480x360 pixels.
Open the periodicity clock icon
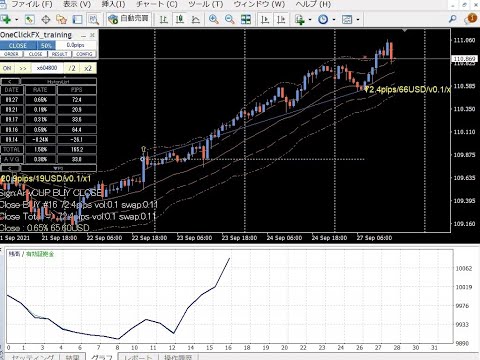point(323,19)
